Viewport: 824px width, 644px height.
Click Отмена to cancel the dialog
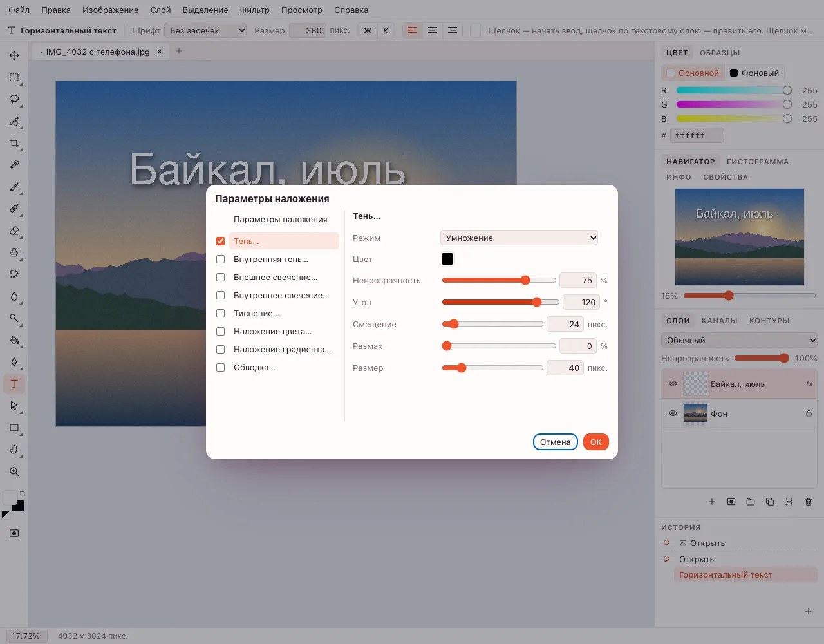(556, 442)
